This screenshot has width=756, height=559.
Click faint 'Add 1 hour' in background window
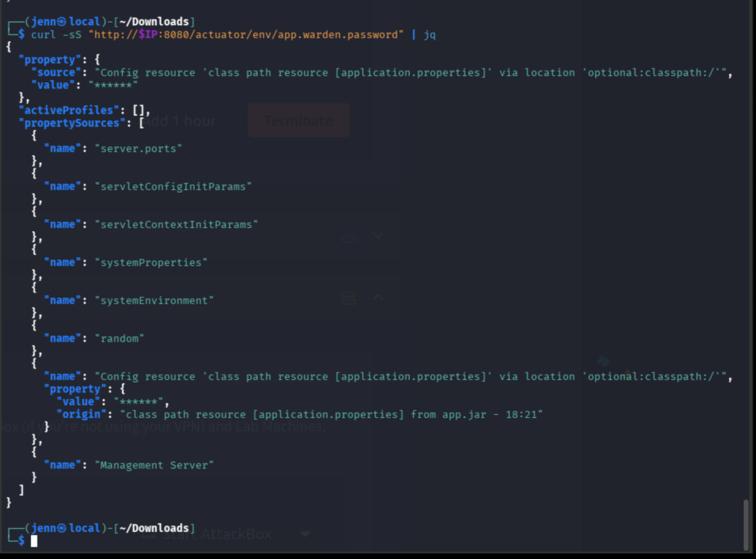[180, 120]
